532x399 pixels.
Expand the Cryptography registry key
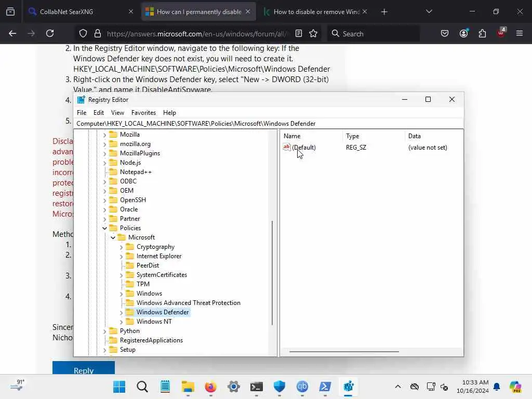pos(122,247)
